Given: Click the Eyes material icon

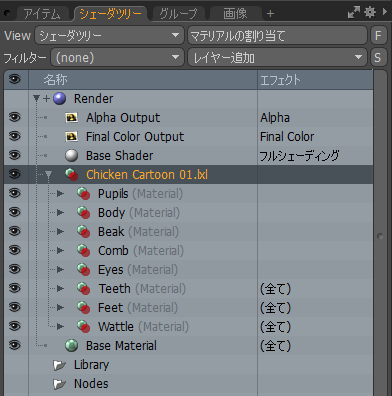Looking at the screenshot, I should 83,269.
